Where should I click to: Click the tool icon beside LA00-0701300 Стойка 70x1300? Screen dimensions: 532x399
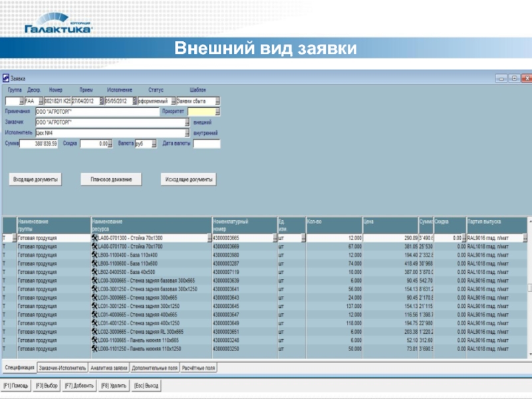(94, 238)
